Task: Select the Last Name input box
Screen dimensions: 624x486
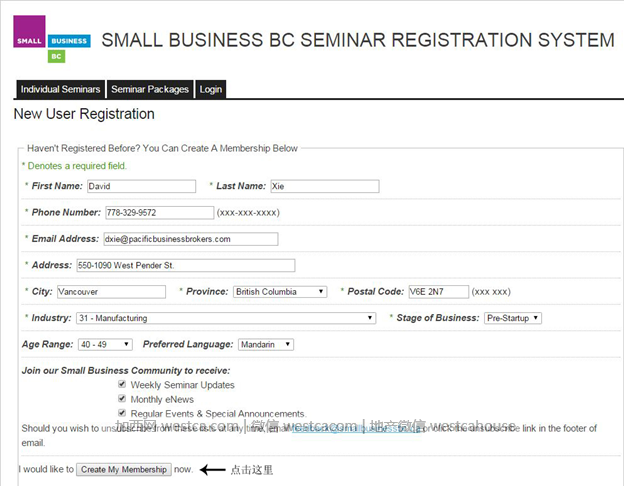Action: click(325, 186)
